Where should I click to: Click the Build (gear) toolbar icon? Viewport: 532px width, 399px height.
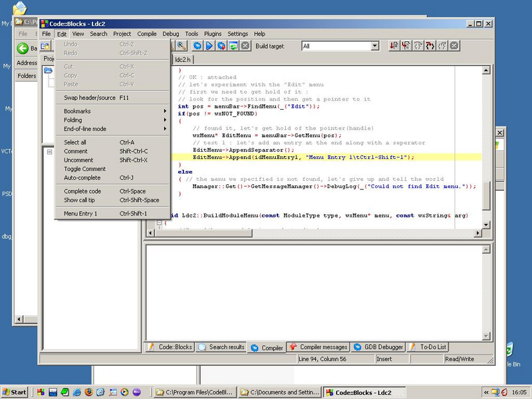pyautogui.click(x=197, y=46)
